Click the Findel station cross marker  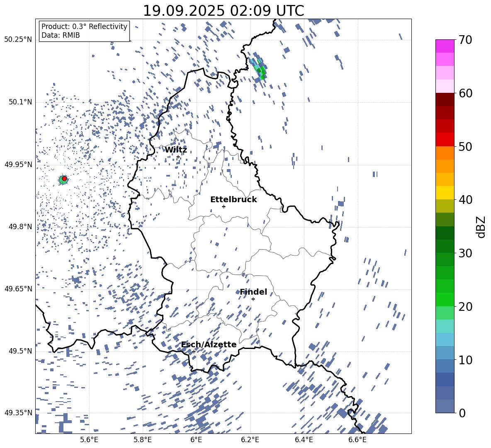coord(253,299)
